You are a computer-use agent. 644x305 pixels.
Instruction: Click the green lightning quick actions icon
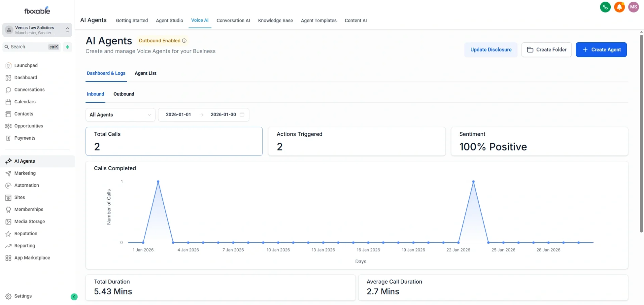67,47
